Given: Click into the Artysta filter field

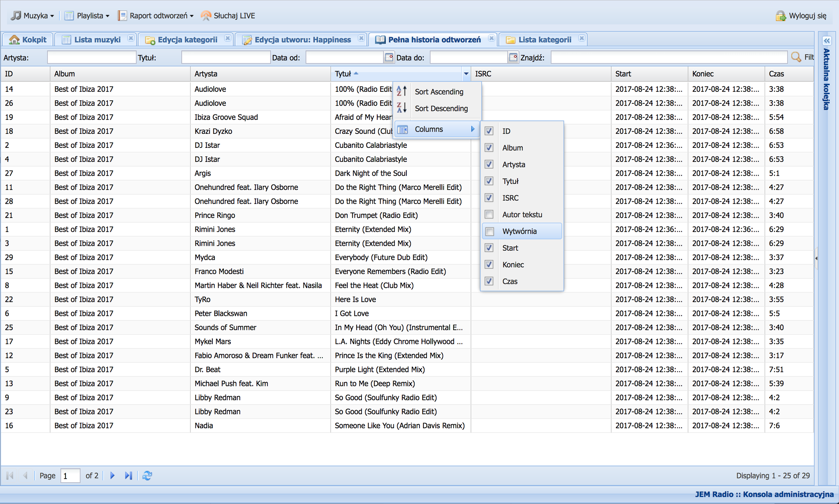Looking at the screenshot, I should pos(91,57).
